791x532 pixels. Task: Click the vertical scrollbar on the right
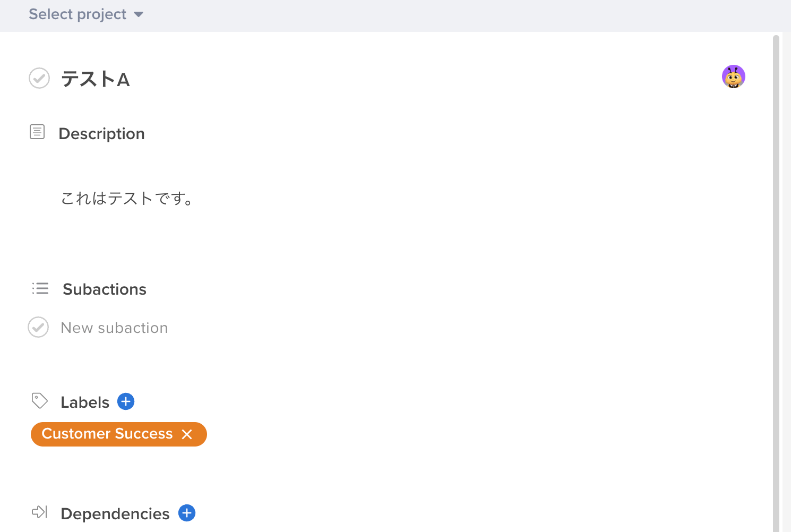coord(776,265)
